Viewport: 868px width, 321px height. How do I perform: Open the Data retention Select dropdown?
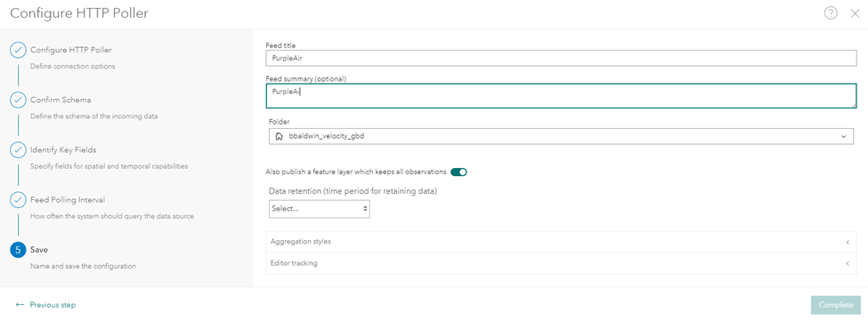[x=320, y=209]
